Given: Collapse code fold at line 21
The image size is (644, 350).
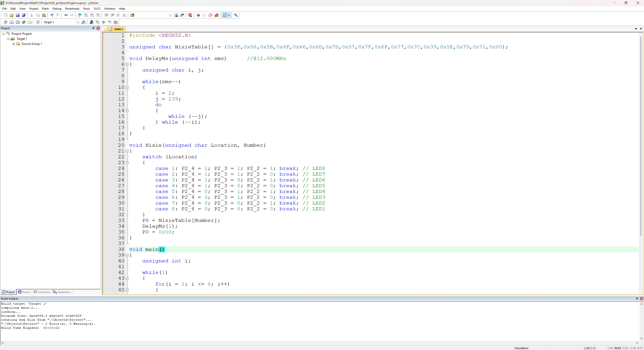Looking at the screenshot, I should 127,151.
